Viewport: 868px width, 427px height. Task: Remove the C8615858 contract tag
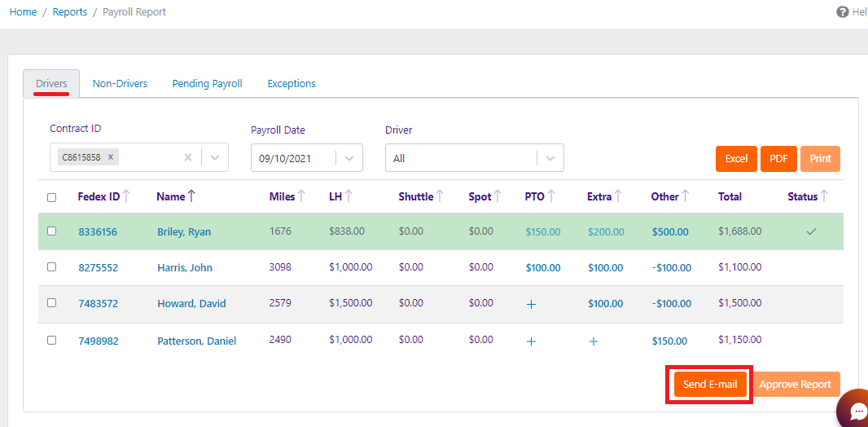click(x=111, y=157)
